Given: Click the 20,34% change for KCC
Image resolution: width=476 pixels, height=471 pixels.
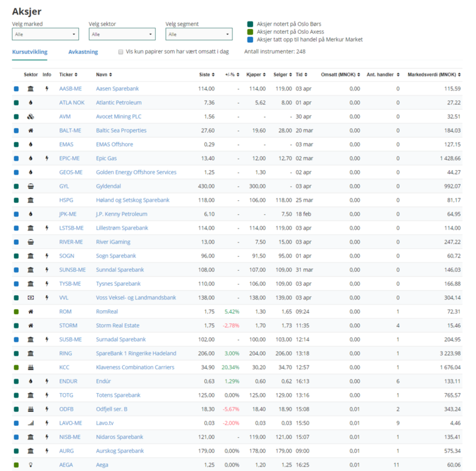Looking at the screenshot, I should click(230, 367).
